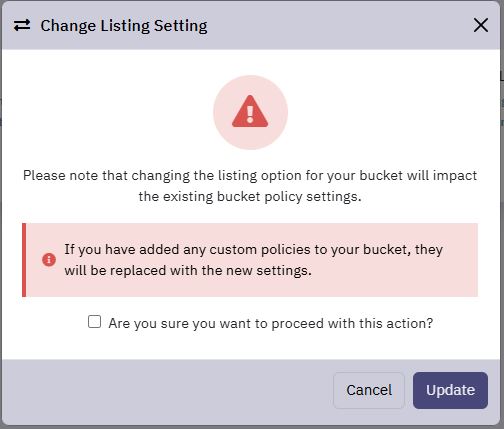Click the red warning triangle icon

pyautogui.click(x=250, y=111)
